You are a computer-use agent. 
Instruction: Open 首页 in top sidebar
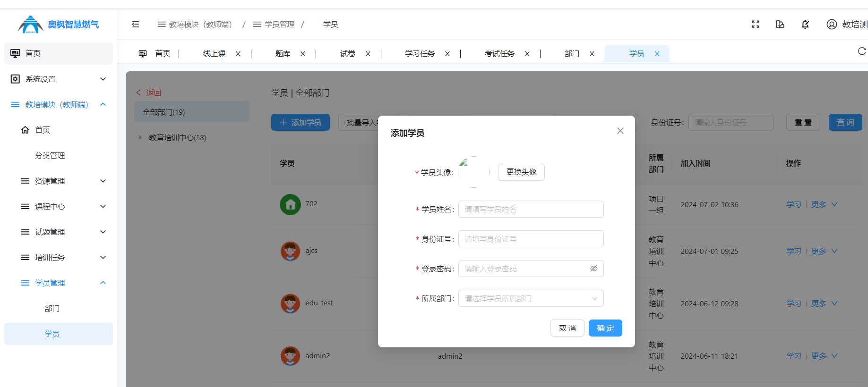tap(59, 54)
